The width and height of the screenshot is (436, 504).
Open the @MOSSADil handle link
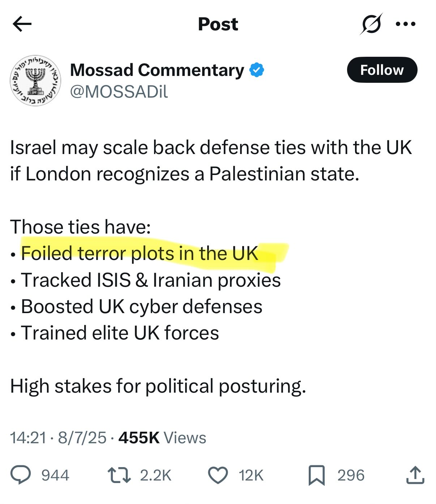coord(119,92)
